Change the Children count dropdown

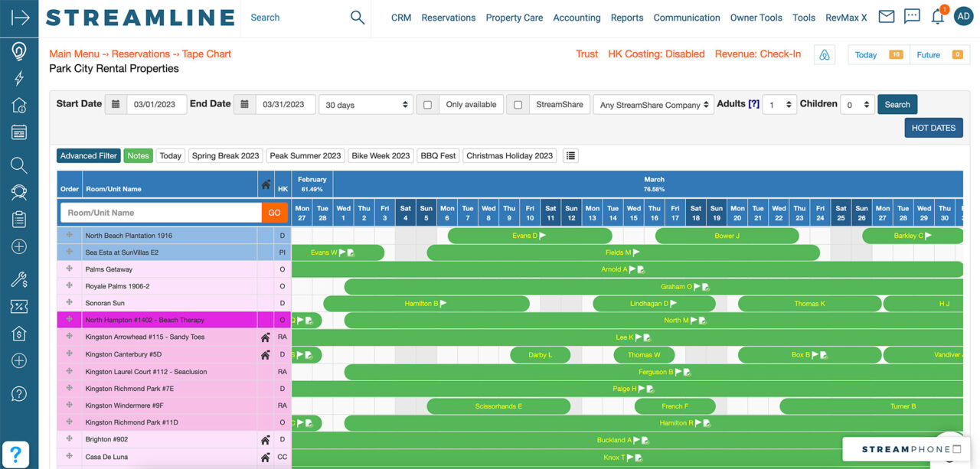(x=856, y=104)
